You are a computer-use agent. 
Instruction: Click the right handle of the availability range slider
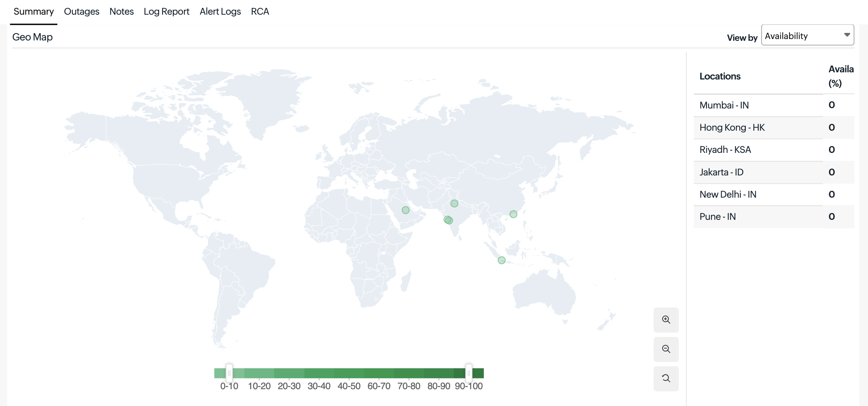[x=468, y=373]
